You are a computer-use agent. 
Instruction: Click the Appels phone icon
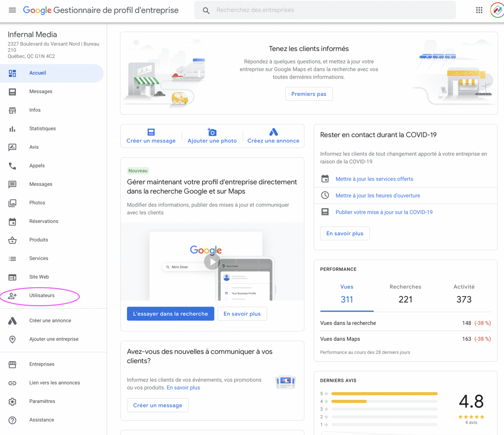tap(13, 166)
